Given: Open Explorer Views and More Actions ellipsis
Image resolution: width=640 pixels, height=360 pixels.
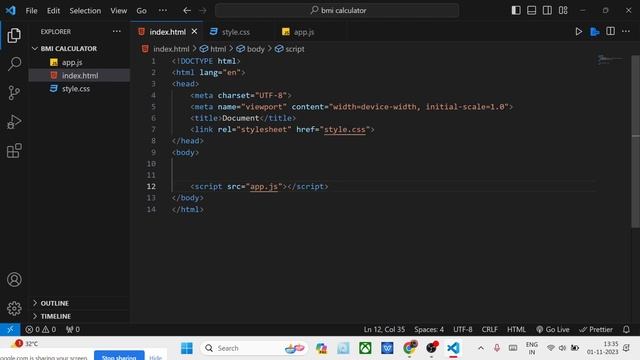Looking at the screenshot, I should (x=117, y=31).
